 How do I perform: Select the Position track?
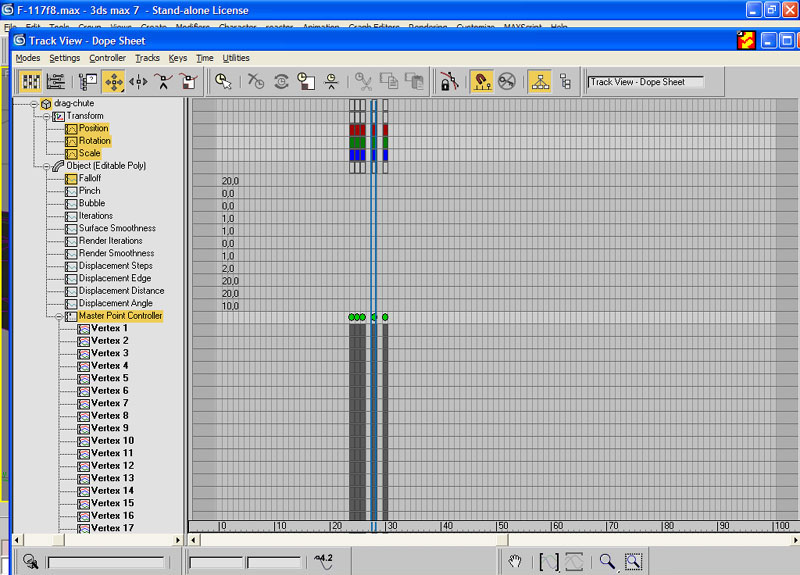point(93,128)
